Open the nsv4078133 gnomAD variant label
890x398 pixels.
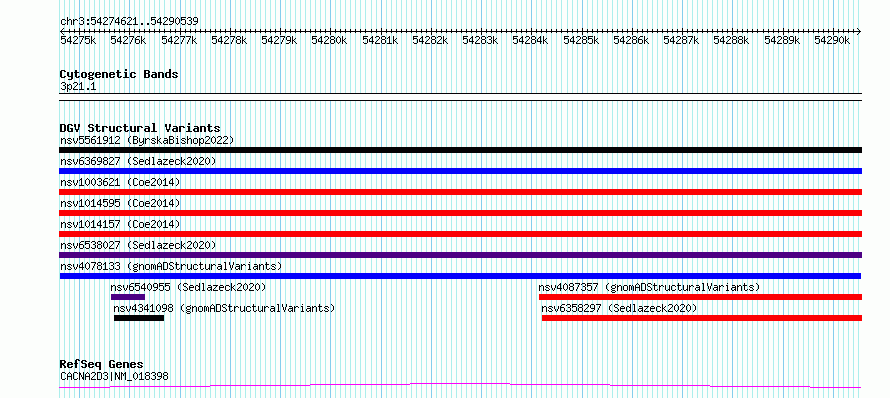click(171, 266)
